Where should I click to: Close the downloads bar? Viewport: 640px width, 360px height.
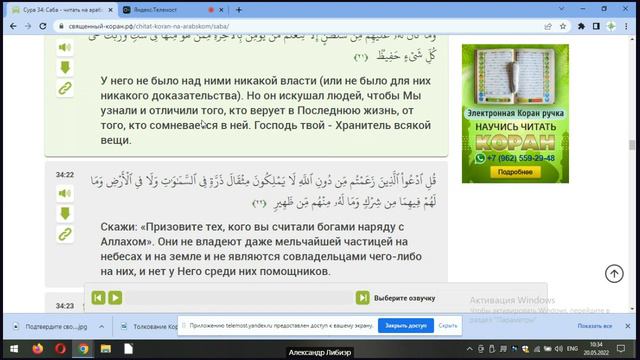pos(628,326)
